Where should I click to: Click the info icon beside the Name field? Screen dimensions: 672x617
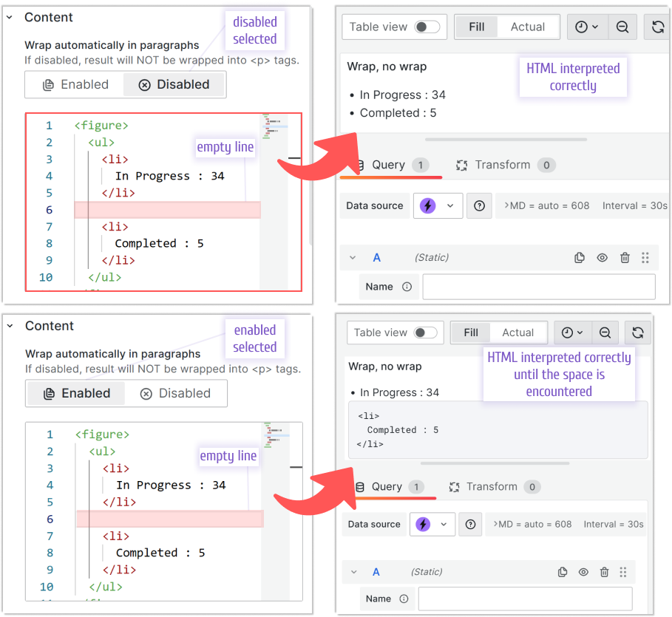pos(405,287)
